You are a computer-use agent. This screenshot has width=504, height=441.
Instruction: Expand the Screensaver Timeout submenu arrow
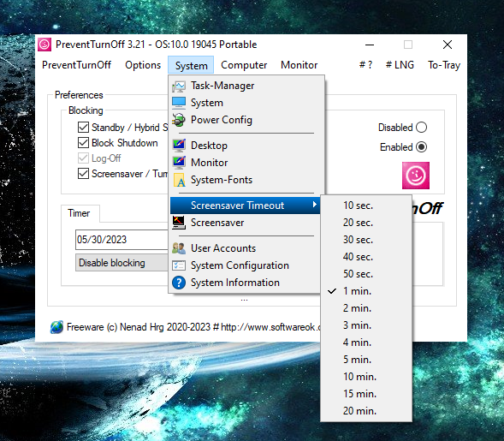[x=315, y=205]
